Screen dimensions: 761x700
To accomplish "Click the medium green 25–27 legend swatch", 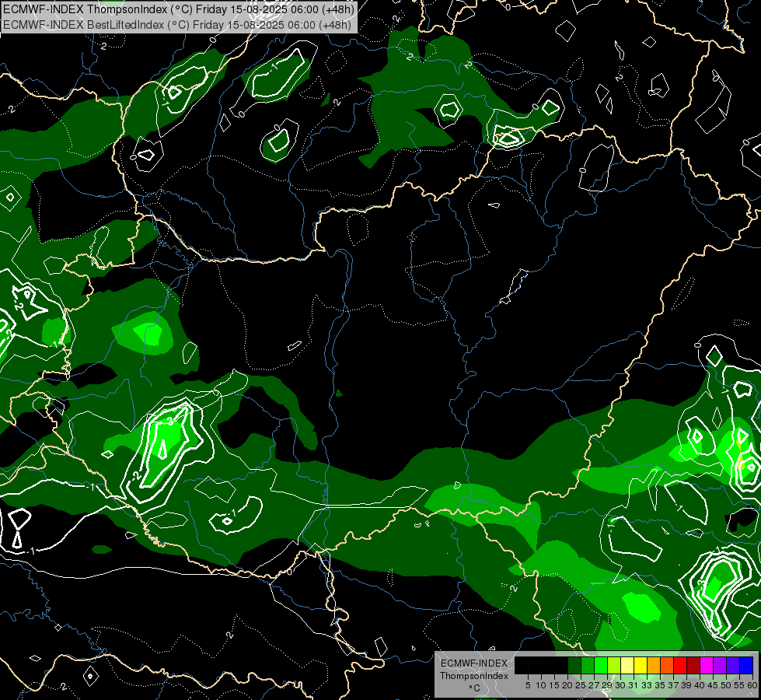I will coord(588,665).
